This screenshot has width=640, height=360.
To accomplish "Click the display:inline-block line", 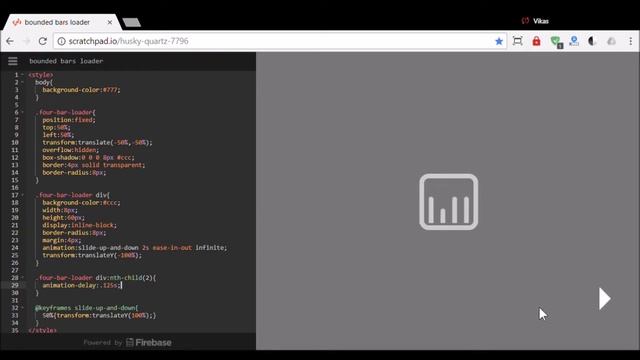I will point(79,225).
